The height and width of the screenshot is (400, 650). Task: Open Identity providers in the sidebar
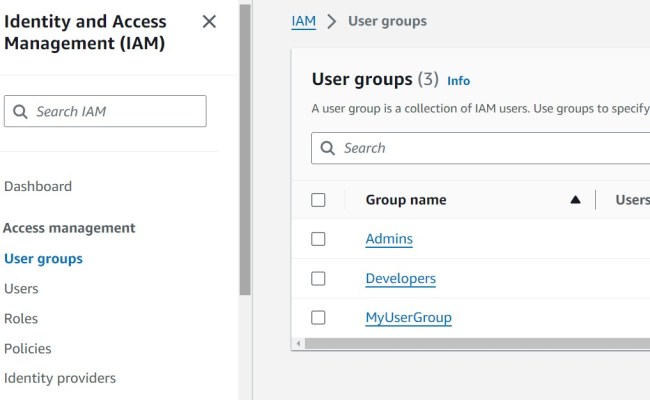click(x=60, y=378)
